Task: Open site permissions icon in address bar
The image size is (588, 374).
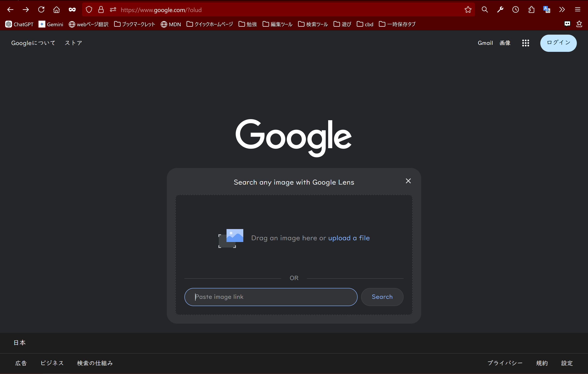Action: (113, 10)
